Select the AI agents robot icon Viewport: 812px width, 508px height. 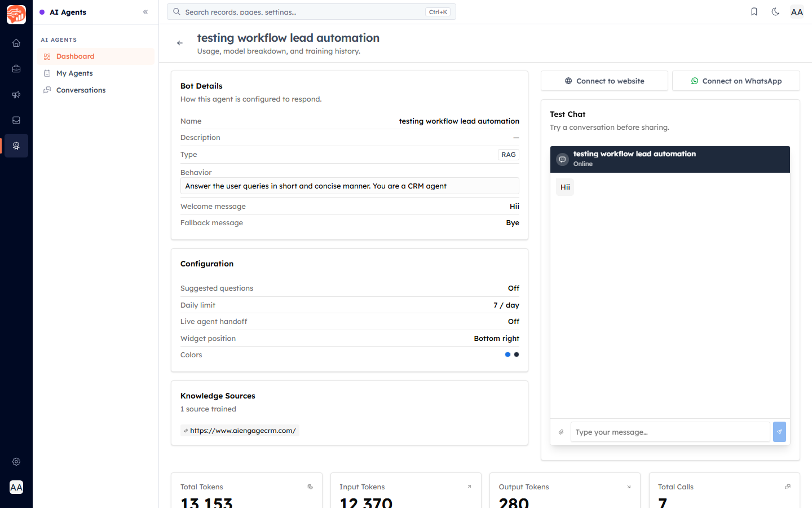[x=16, y=146]
